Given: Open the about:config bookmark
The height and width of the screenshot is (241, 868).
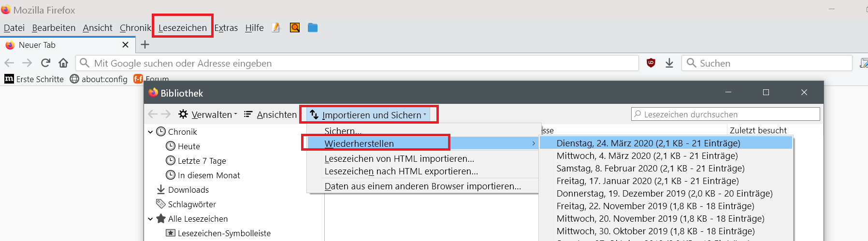Looking at the screenshot, I should click(x=99, y=79).
